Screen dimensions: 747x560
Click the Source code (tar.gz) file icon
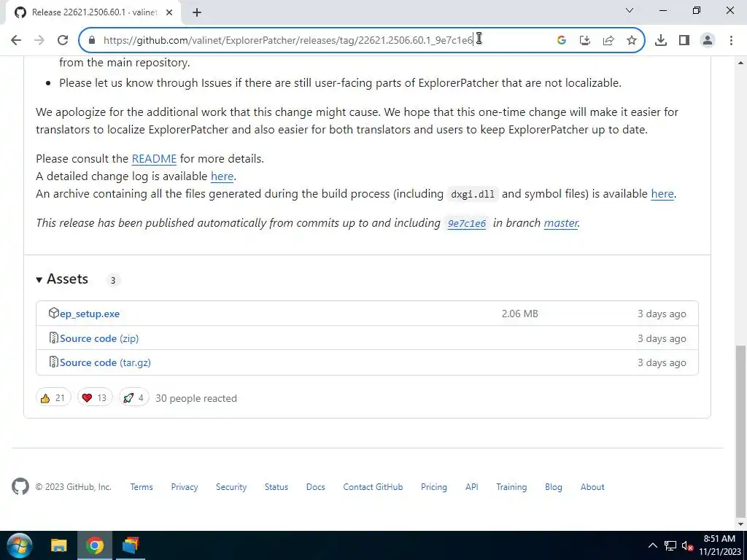point(54,362)
